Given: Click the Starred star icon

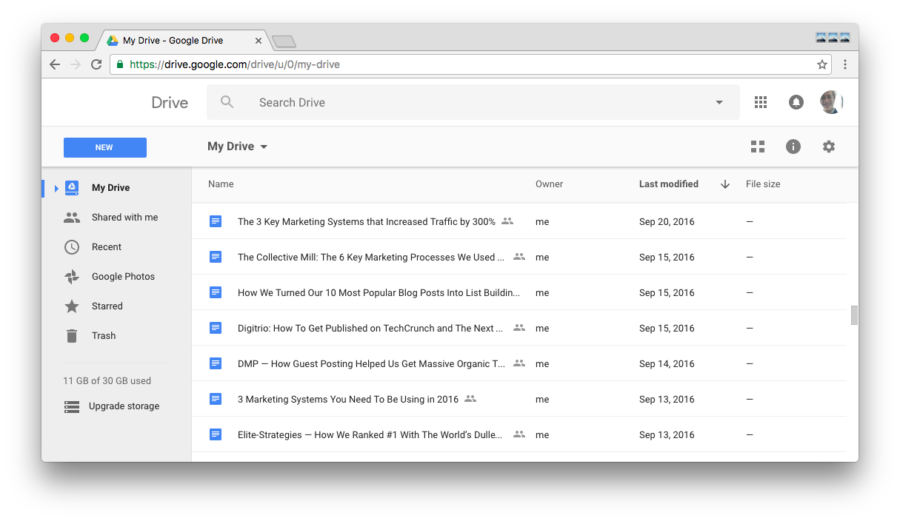Looking at the screenshot, I should coord(72,306).
